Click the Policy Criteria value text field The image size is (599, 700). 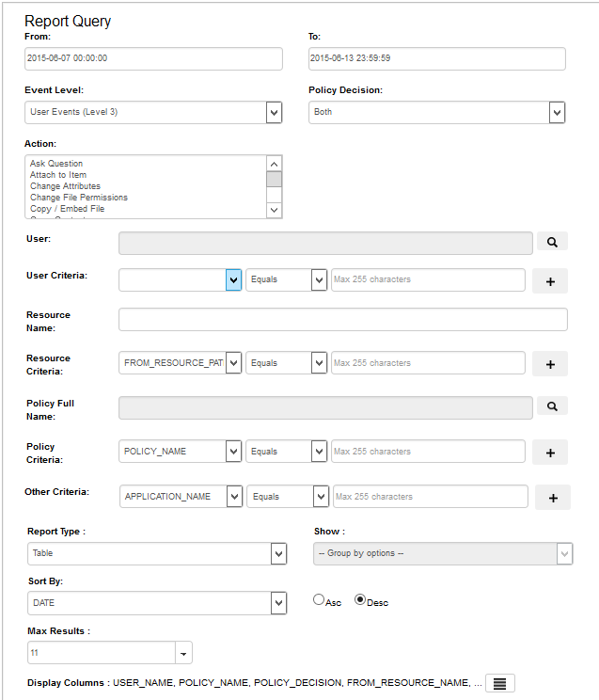click(428, 452)
